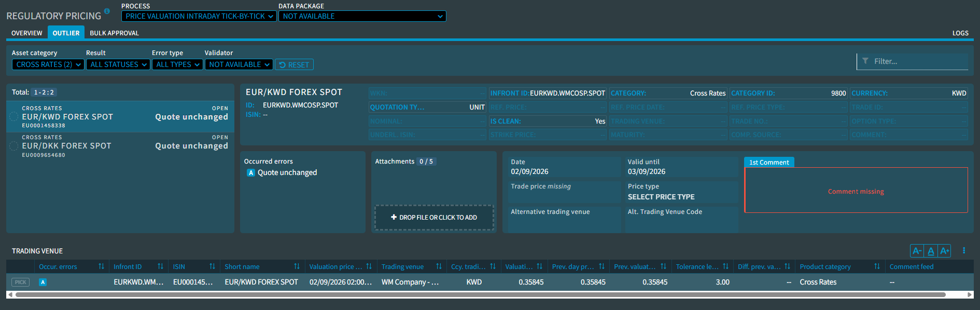Click the Pick button in trading venue row
980x310 pixels.
pos(20,282)
